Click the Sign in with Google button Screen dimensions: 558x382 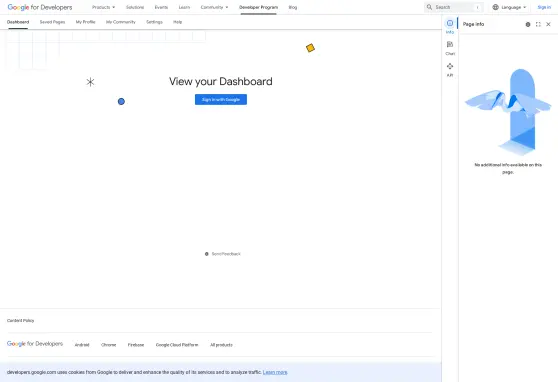221,100
